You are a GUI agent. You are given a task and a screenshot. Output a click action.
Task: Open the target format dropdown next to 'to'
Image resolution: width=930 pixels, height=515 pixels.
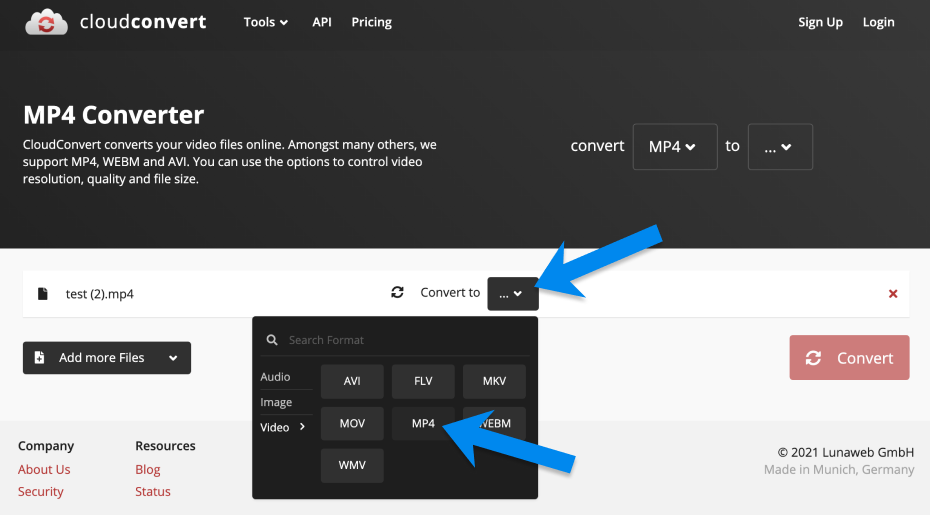pyautogui.click(x=780, y=147)
